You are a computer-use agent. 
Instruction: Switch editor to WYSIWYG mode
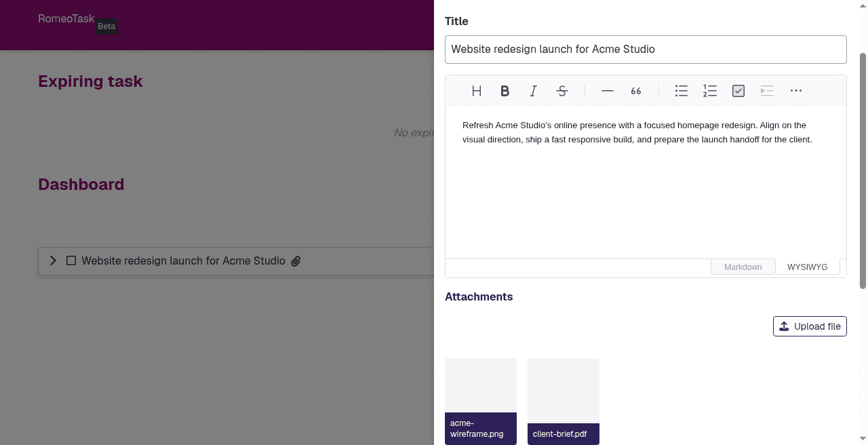tap(808, 267)
